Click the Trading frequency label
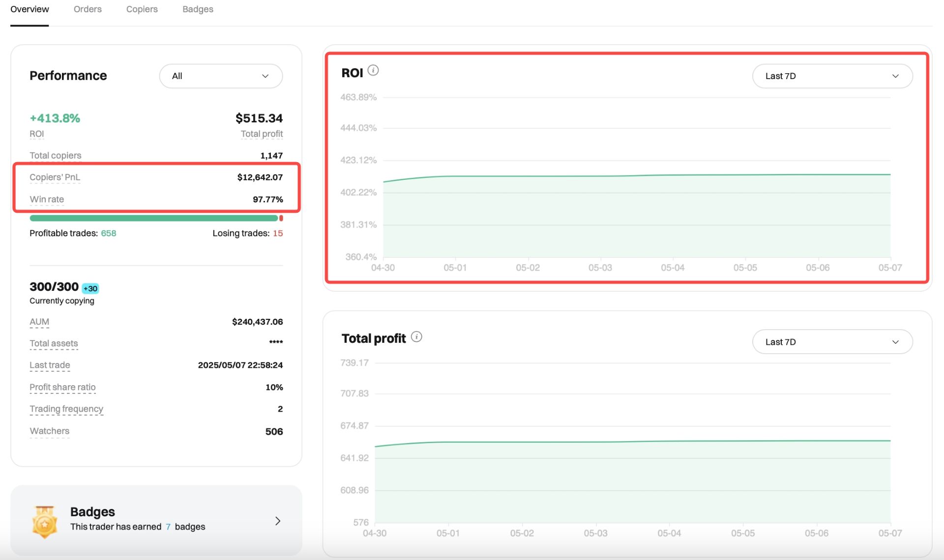Image resolution: width=944 pixels, height=560 pixels. coord(66,409)
